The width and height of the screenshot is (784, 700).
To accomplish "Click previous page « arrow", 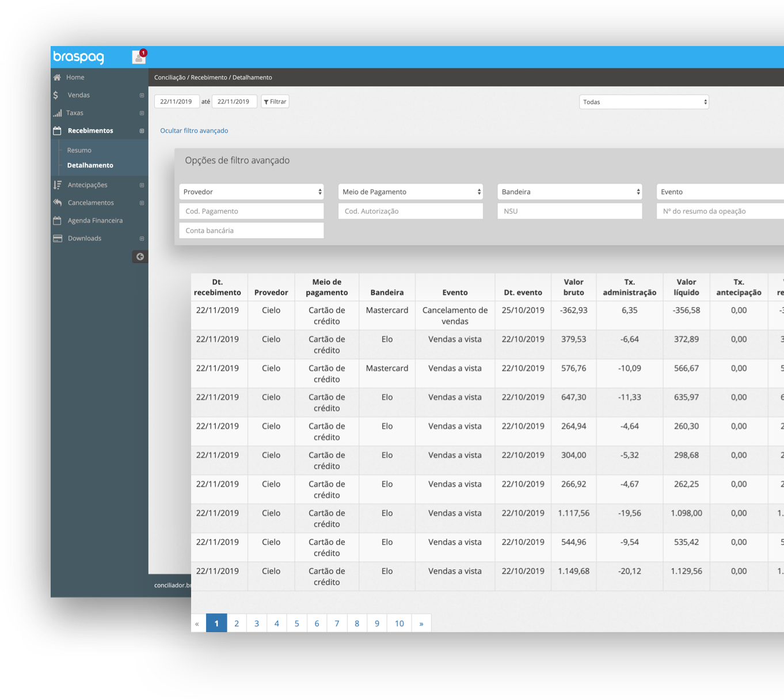I will (x=197, y=623).
